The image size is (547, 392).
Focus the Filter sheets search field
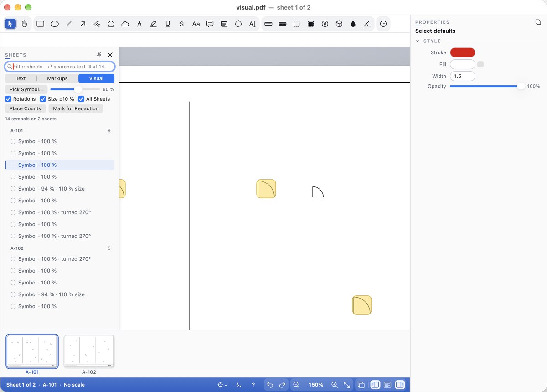(60, 67)
